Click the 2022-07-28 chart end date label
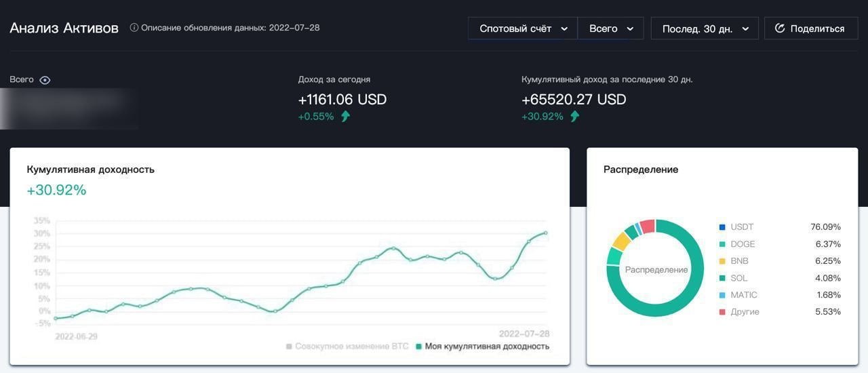 click(x=524, y=334)
